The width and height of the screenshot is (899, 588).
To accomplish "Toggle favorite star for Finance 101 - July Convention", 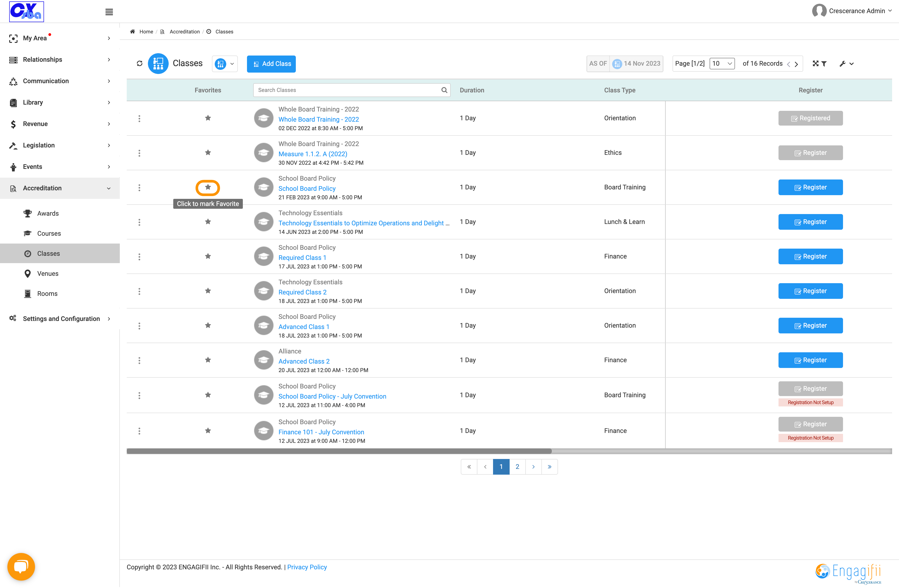I will pyautogui.click(x=208, y=431).
